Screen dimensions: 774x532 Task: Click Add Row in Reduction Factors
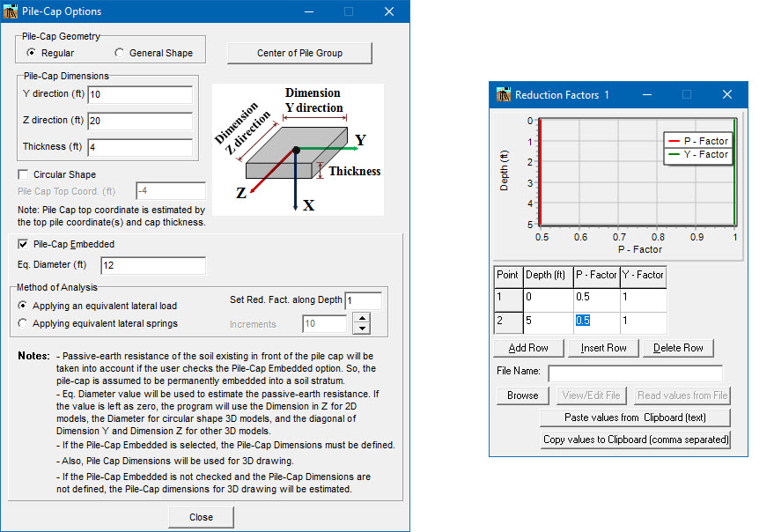click(x=528, y=348)
